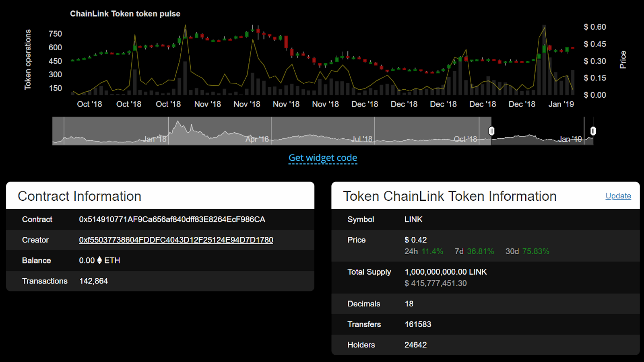Click the 24h change 11.4%
Screen dimensions: 644x362
pos(432,251)
